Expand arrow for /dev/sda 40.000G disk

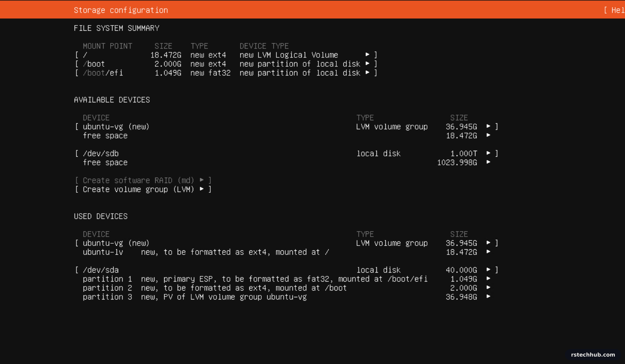488,270
